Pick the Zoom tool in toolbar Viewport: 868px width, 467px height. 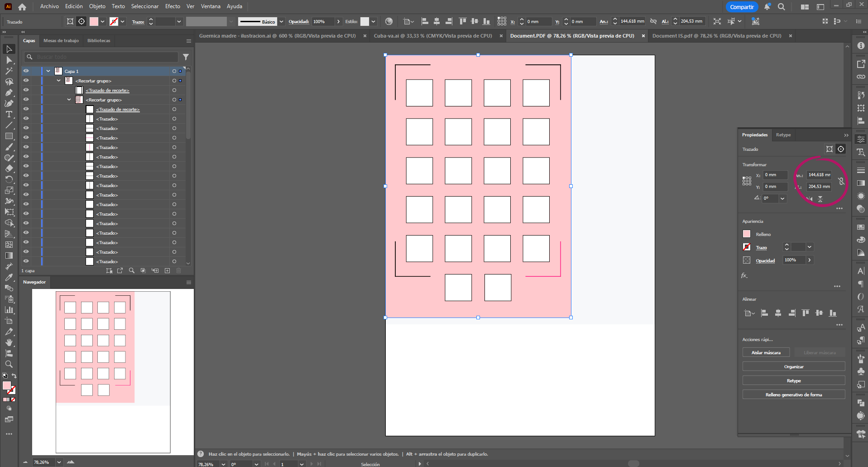9,364
